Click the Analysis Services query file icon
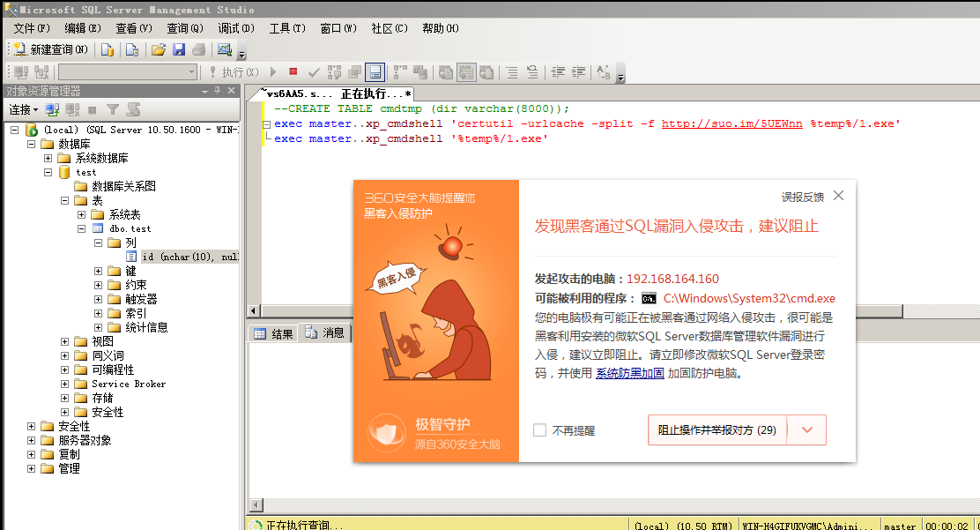Viewport: 980px width, 530px height. click(131, 49)
